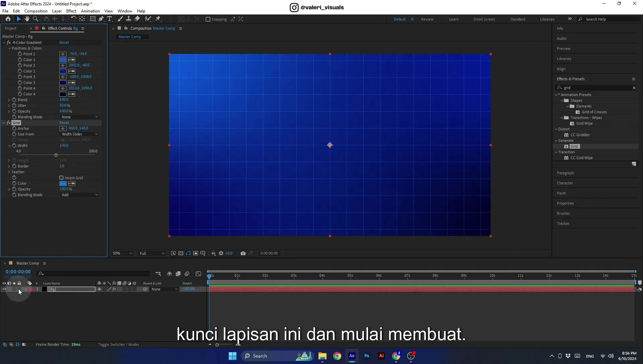Select the Rotation tool
This screenshot has width=643, height=364.
coord(73,19)
